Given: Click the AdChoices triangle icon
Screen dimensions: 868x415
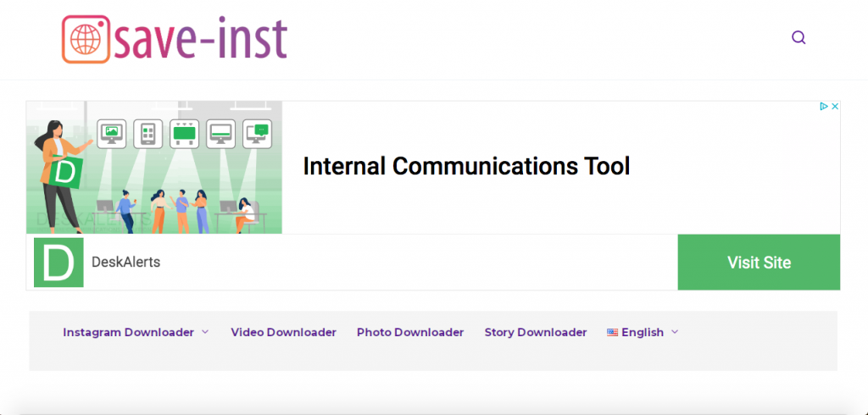Looking at the screenshot, I should coord(823,107).
